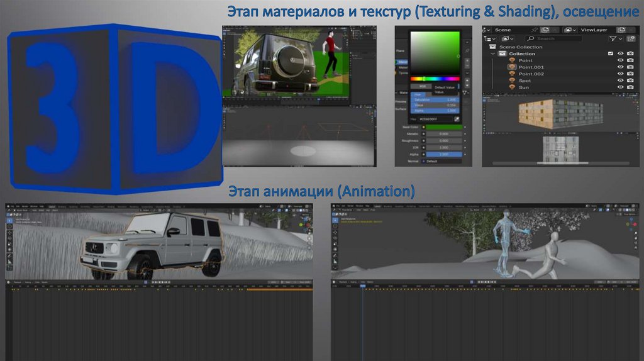Select the Move tool in the left animation window
644x361 pixels.
[x=10, y=233]
